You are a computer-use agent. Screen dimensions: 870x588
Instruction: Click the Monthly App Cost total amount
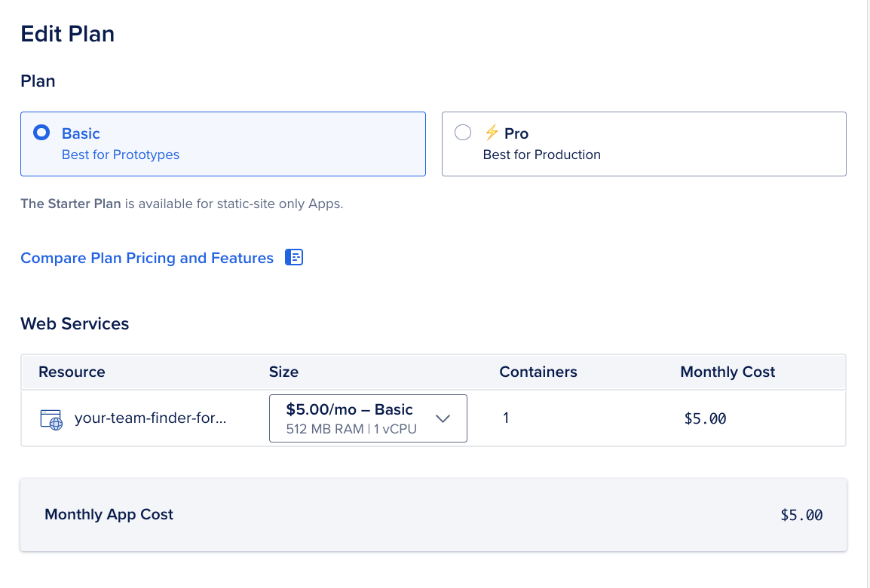point(801,516)
